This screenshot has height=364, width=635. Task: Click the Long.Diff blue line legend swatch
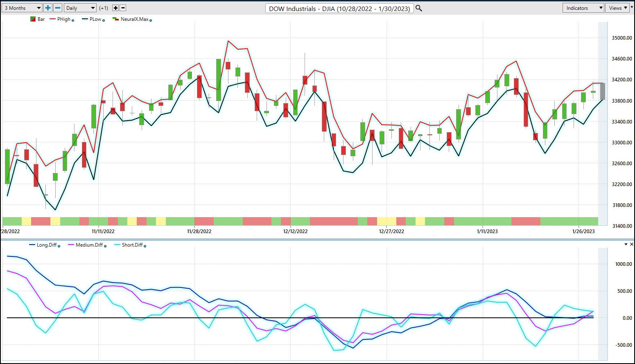(x=32, y=245)
